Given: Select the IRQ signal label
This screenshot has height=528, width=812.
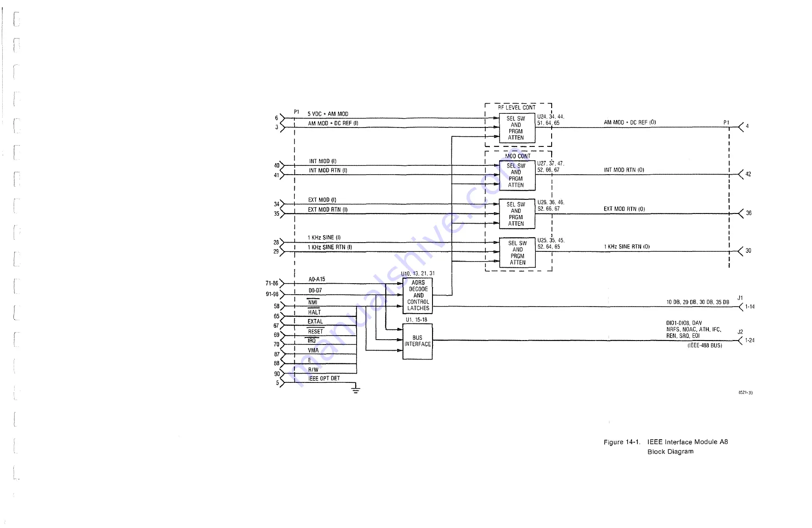Looking at the screenshot, I should pos(312,341).
